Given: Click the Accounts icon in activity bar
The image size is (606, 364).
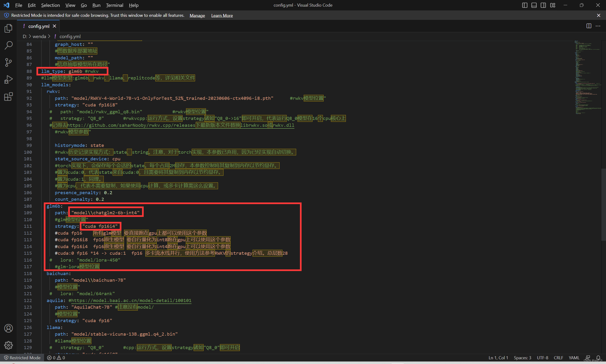Looking at the screenshot, I should pyautogui.click(x=8, y=328).
